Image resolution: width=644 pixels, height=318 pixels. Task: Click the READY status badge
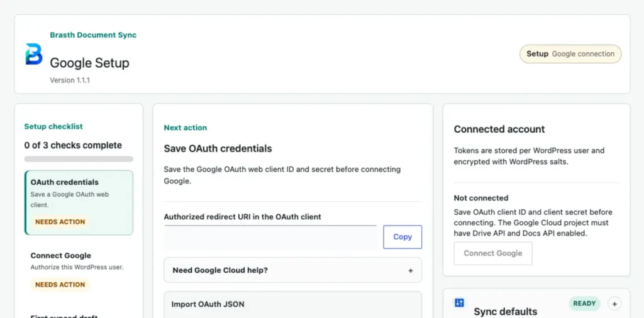pos(584,304)
